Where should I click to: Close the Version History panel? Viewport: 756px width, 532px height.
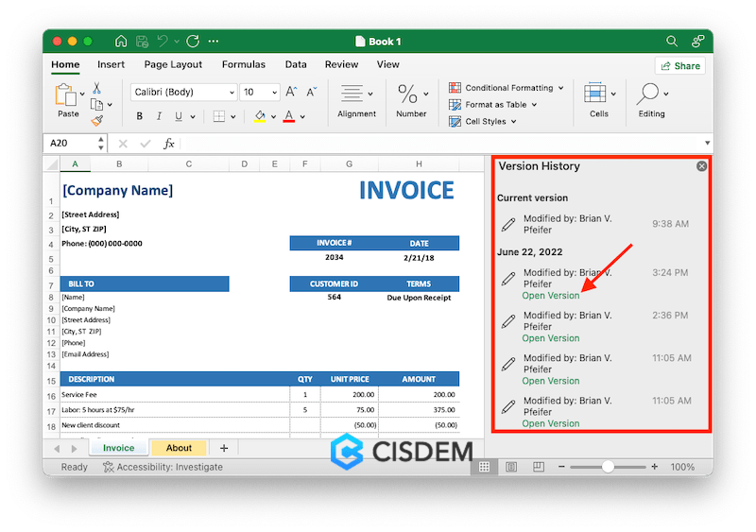[701, 166]
